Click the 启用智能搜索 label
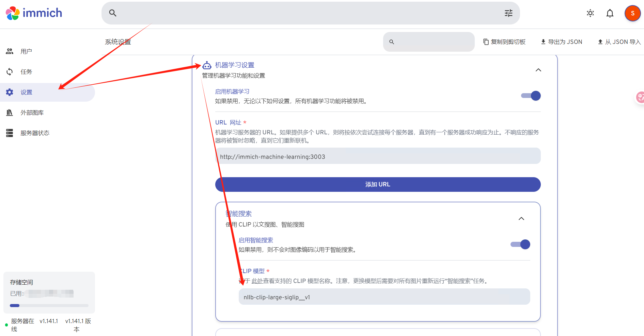The width and height of the screenshot is (644, 336). click(256, 240)
